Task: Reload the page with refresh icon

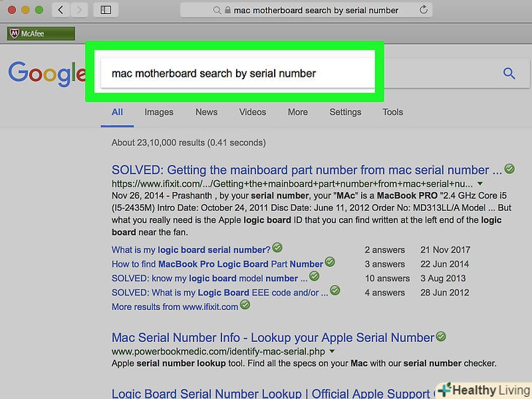Action: click(423, 9)
